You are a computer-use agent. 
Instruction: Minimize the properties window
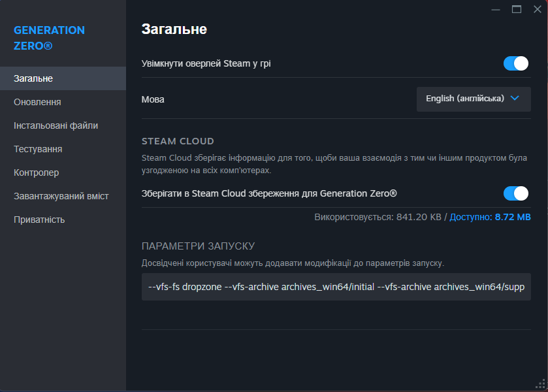[x=496, y=9]
